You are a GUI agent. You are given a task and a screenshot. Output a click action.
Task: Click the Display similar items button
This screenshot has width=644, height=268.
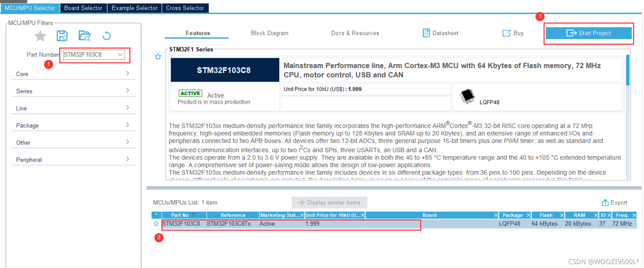pyautogui.click(x=329, y=202)
